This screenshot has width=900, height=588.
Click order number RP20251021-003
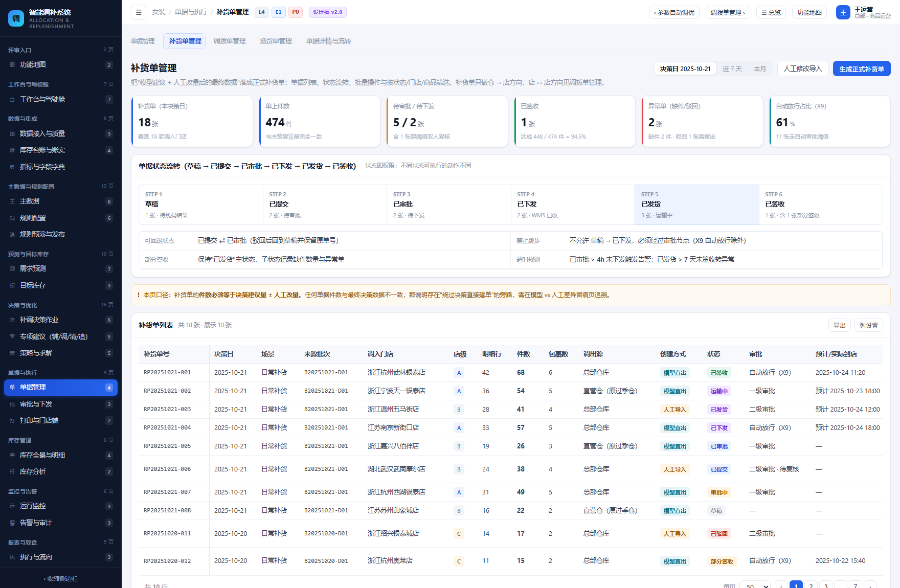[167, 410]
